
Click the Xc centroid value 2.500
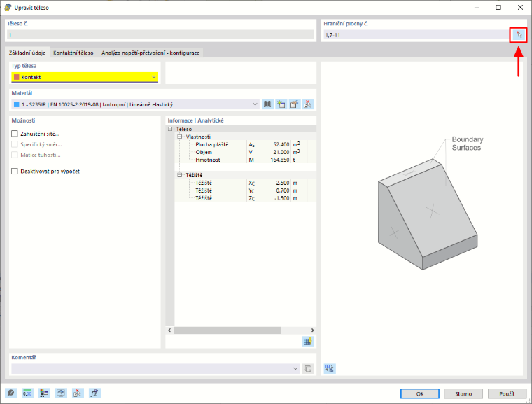278,183
